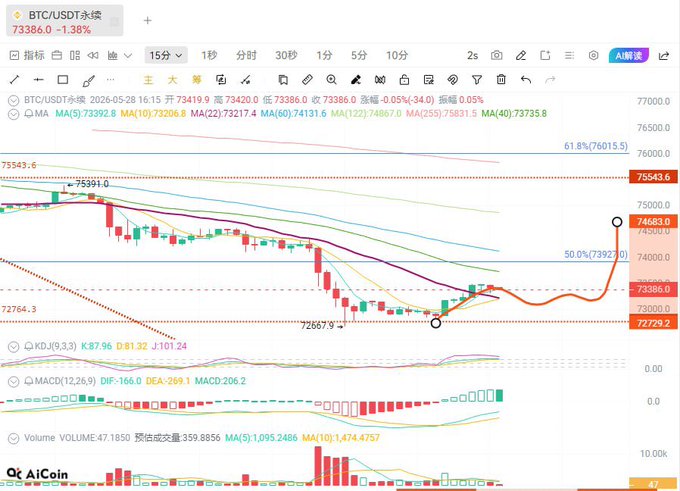Toggle hide drawings link icon

pyautogui.click(x=452, y=80)
